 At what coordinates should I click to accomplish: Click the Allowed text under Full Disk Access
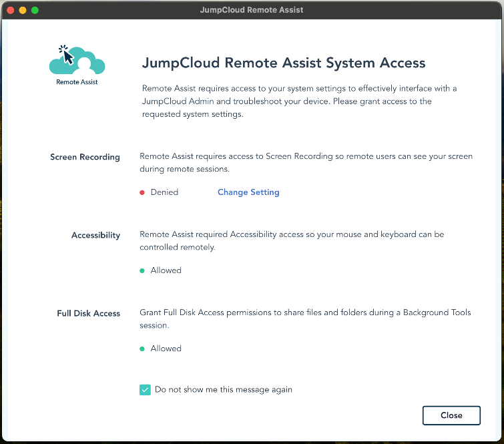pos(166,349)
